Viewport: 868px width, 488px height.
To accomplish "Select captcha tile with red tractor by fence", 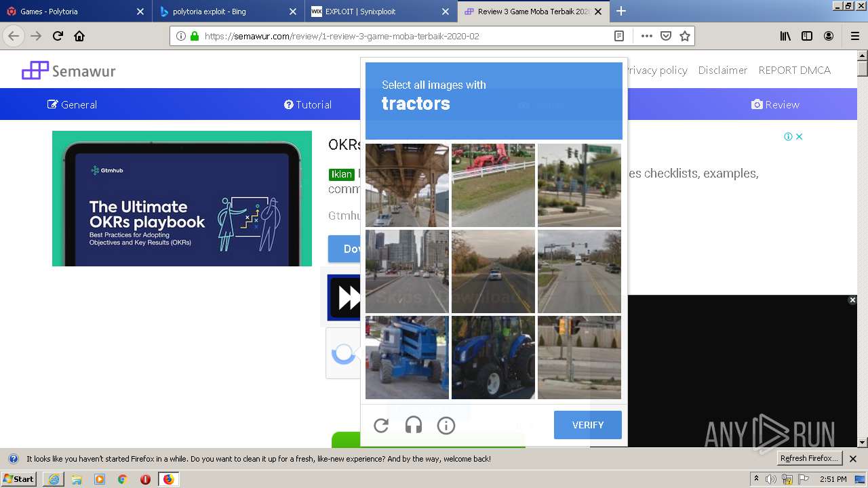I will (x=493, y=185).
